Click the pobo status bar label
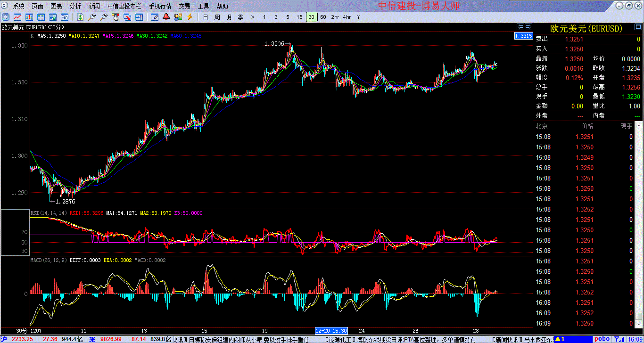The width and height of the screenshot is (644, 343). (x=602, y=339)
